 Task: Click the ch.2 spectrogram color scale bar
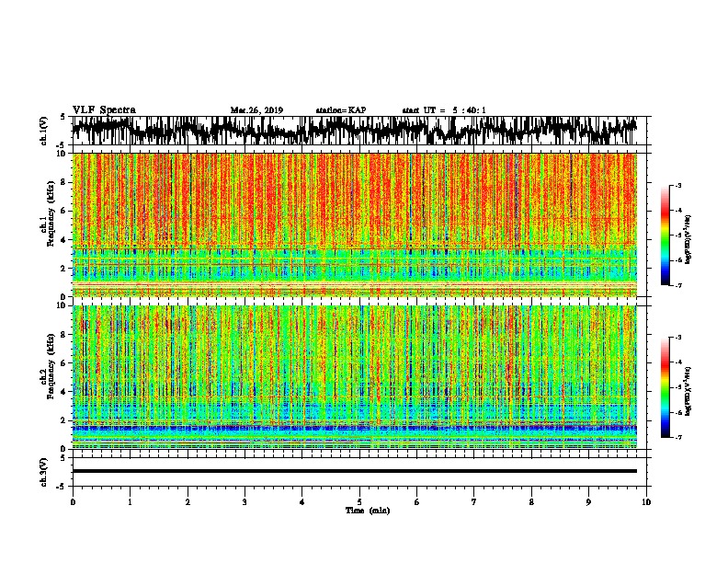[665, 387]
